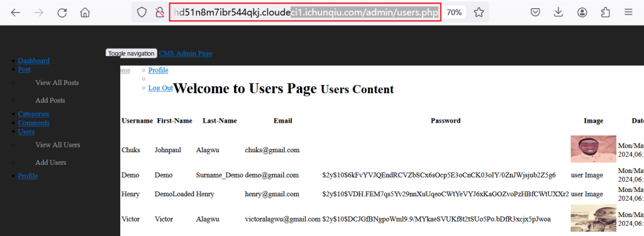Viewport: 644px width, 236px height.
Task: Click the browser Back arrow
Action: (x=15, y=13)
